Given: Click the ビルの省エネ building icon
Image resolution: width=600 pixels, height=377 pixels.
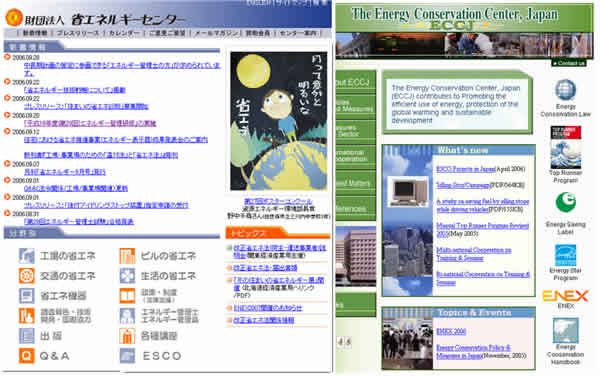Looking at the screenshot, I should [127, 256].
